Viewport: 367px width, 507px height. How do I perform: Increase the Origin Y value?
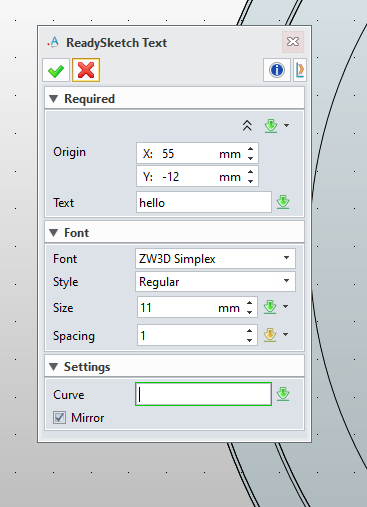(251, 172)
